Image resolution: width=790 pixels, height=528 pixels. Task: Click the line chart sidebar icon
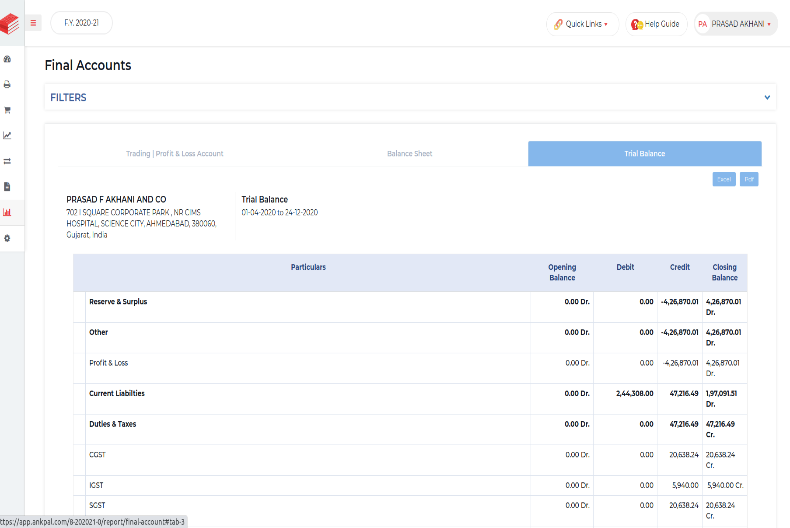click(x=8, y=135)
